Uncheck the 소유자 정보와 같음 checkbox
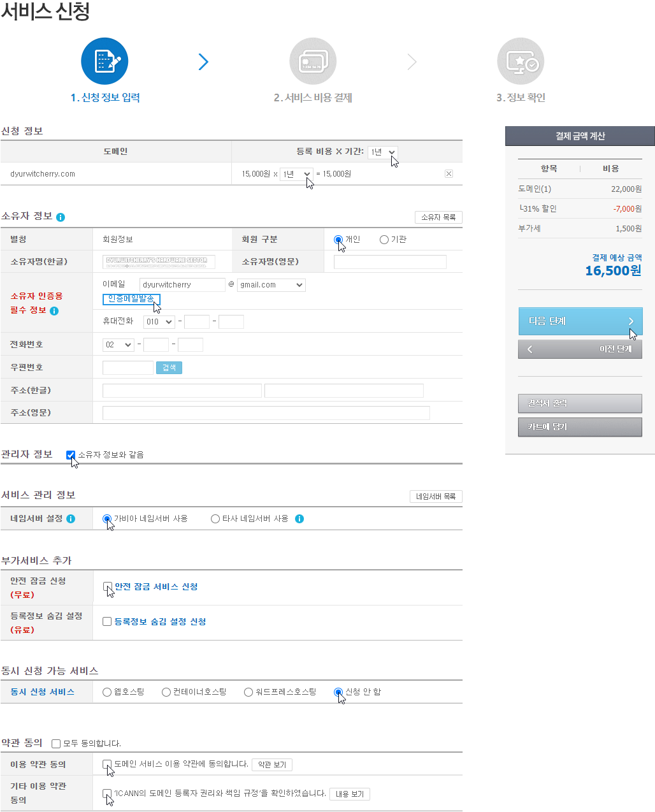The image size is (655, 812). point(70,454)
